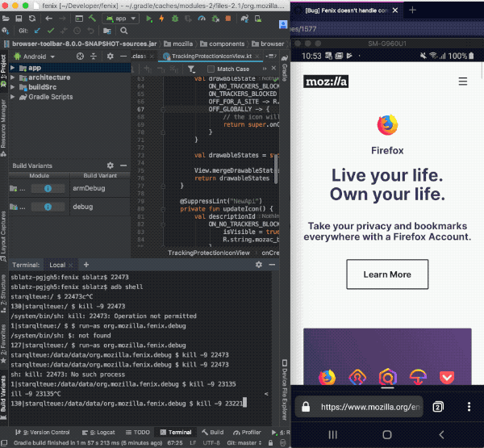Screen dimensions: 484x448
Task: Navigate back with the left arrow icon
Action: [48, 19]
